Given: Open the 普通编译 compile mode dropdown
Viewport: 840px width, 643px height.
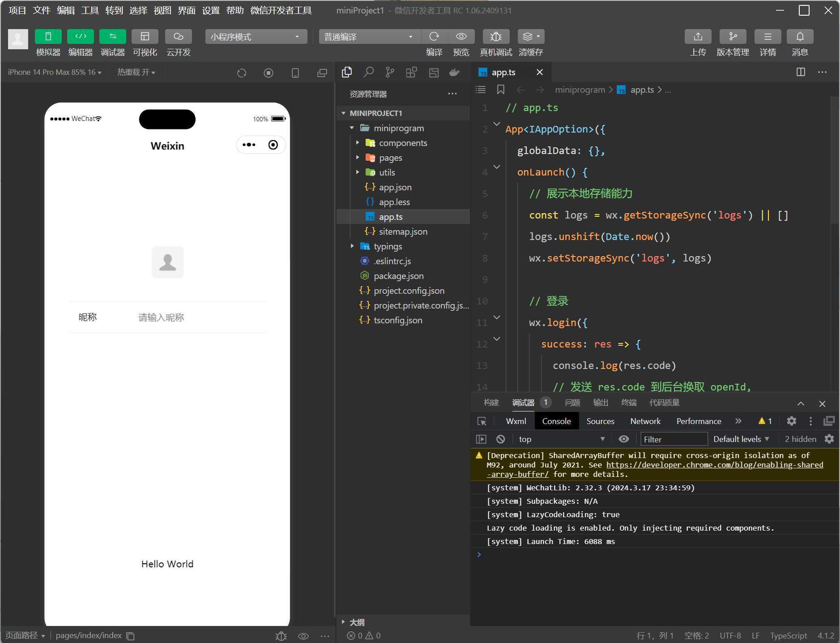Looking at the screenshot, I should (x=370, y=37).
